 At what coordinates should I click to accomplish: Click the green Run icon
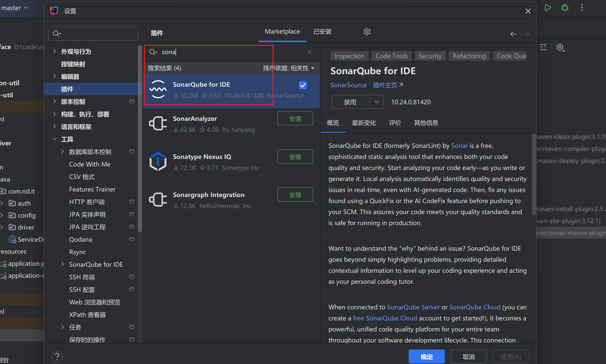(548, 8)
